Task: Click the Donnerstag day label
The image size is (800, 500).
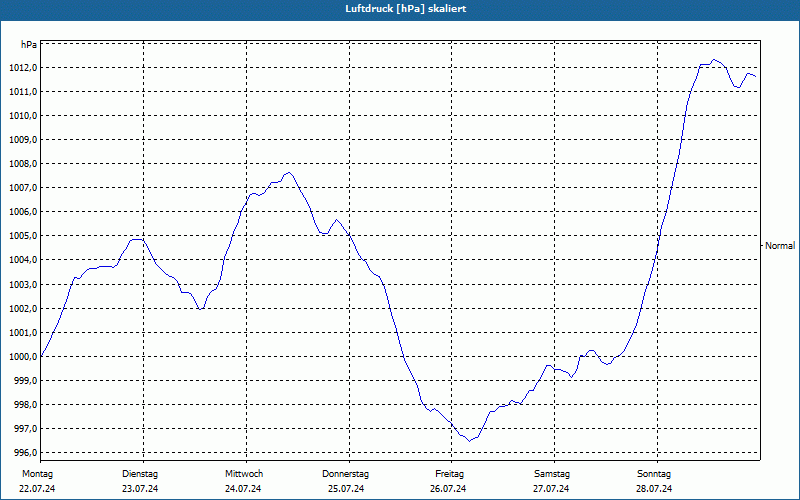Action: (345, 474)
